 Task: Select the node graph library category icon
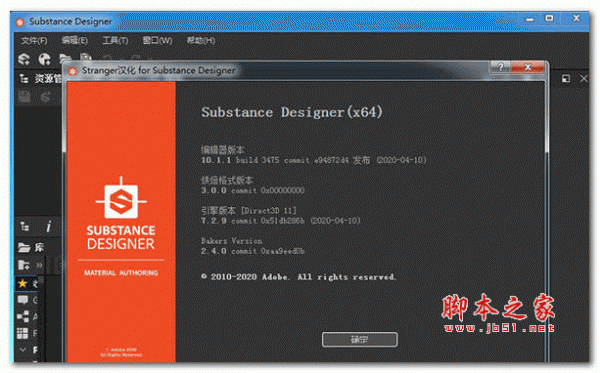23,316
